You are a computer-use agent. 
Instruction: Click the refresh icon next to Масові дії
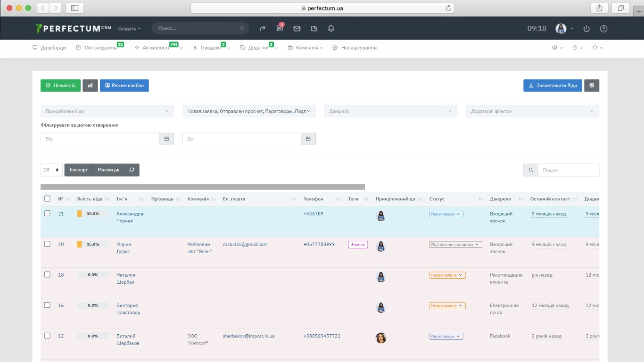click(132, 170)
